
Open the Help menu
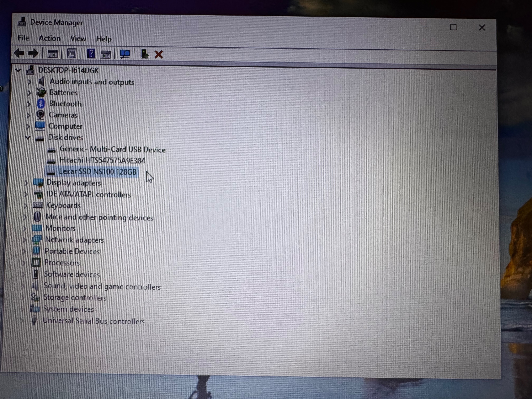[104, 39]
